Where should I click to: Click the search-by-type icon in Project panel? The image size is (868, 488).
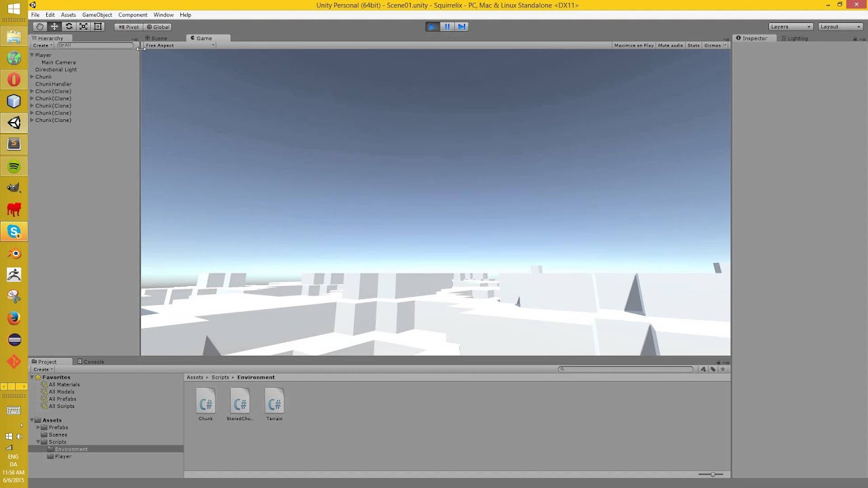[703, 369]
